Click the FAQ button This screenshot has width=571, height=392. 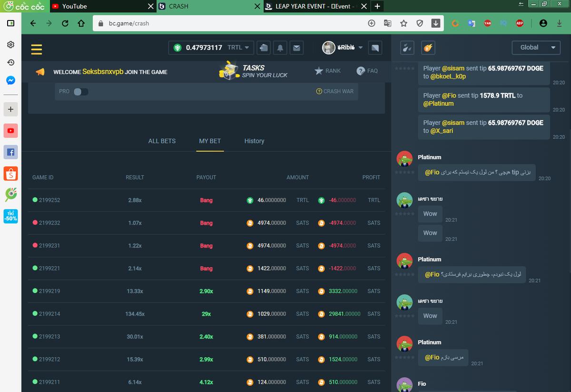[x=367, y=71]
